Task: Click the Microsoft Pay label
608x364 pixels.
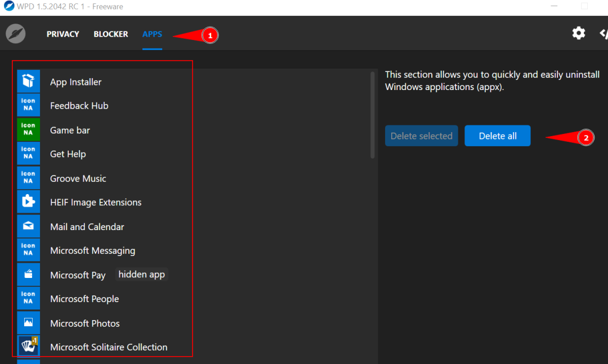Action: [78, 275]
